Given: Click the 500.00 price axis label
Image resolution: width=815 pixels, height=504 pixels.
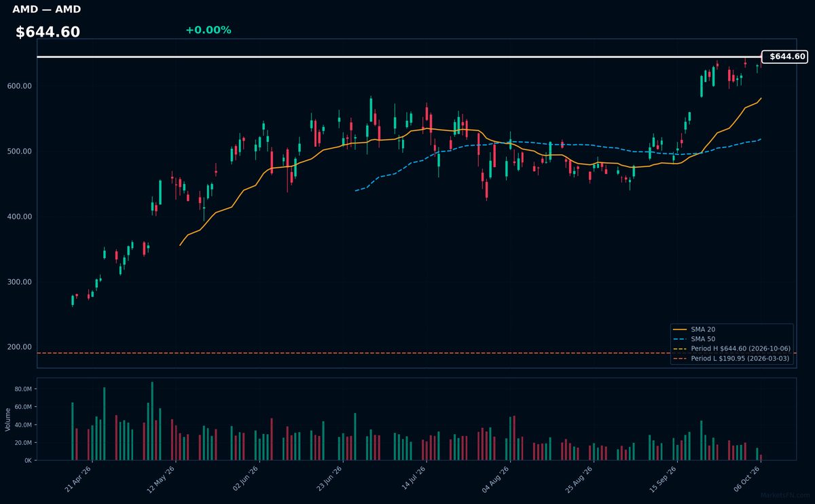Looking at the screenshot, I should pos(20,151).
